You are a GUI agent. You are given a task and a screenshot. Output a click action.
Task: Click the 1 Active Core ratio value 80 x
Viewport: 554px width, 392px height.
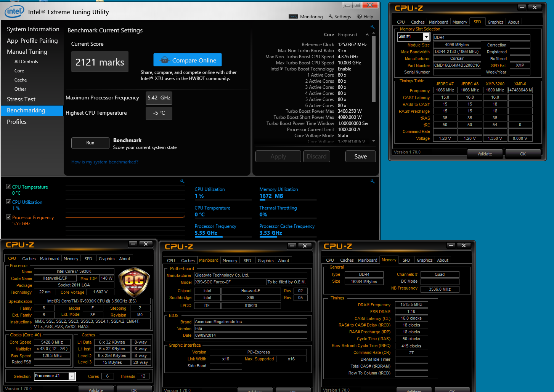pyautogui.click(x=342, y=75)
